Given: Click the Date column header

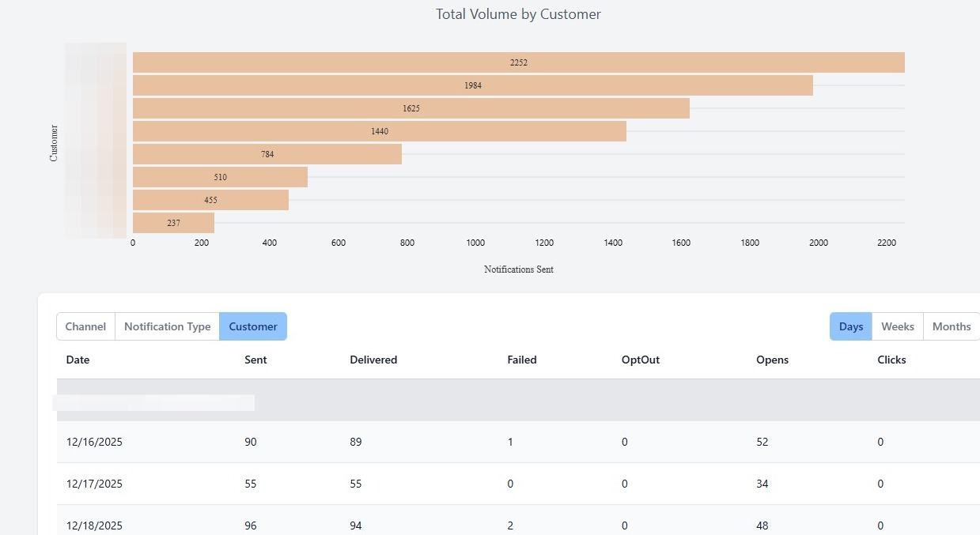Looking at the screenshot, I should (x=78, y=360).
